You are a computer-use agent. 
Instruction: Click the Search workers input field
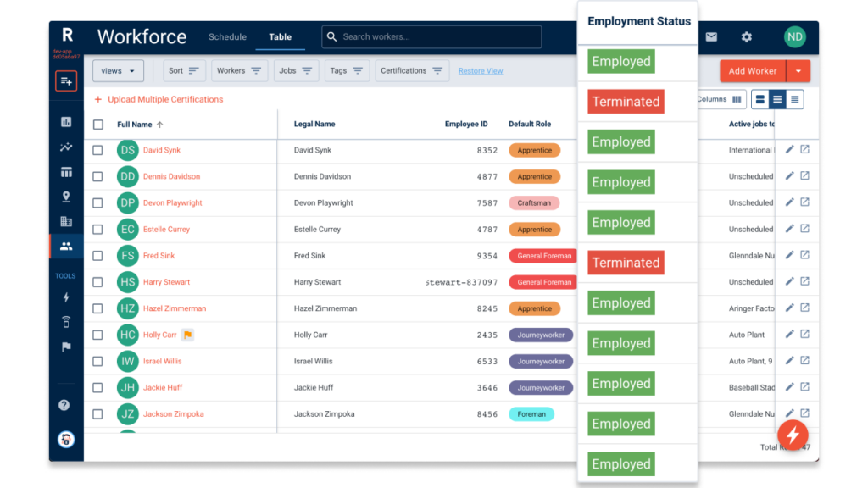pos(431,37)
